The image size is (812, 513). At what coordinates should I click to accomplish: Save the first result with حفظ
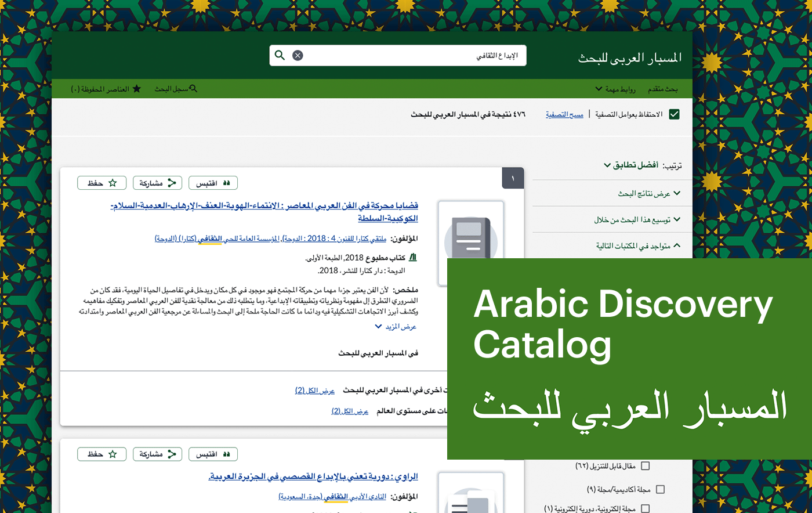102,183
